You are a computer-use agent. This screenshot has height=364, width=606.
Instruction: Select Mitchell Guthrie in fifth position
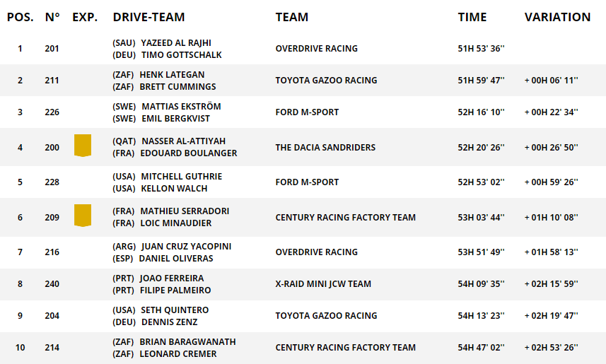182,176
